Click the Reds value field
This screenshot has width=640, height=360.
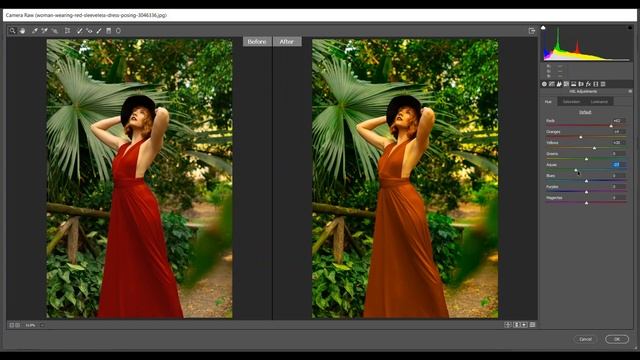(x=618, y=121)
